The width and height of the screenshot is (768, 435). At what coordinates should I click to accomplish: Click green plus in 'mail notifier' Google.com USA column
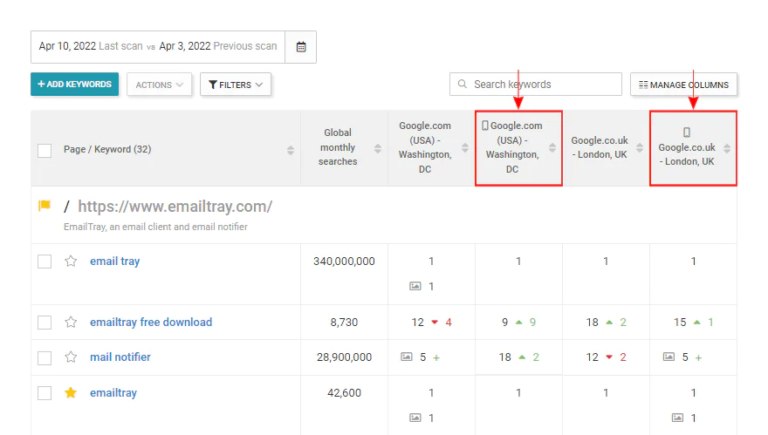coord(436,358)
